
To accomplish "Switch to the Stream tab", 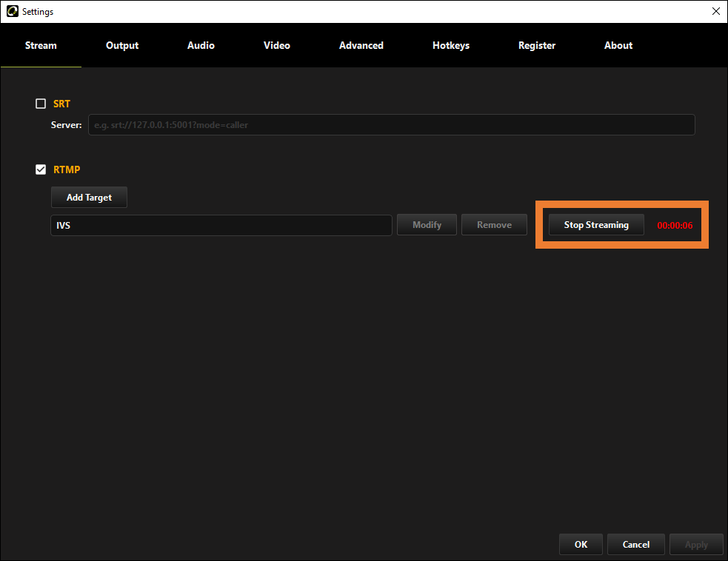I will (41, 45).
